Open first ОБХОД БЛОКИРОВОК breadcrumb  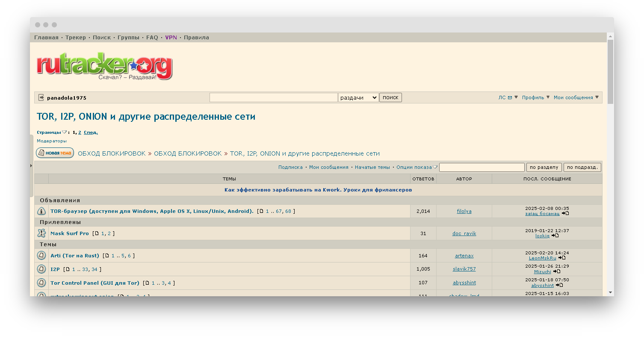[112, 153]
